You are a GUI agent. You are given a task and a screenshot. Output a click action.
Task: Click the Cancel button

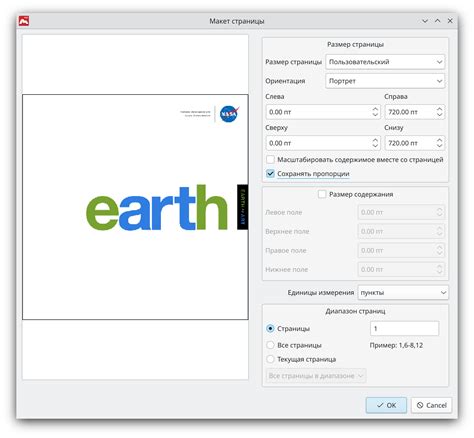(x=432, y=405)
